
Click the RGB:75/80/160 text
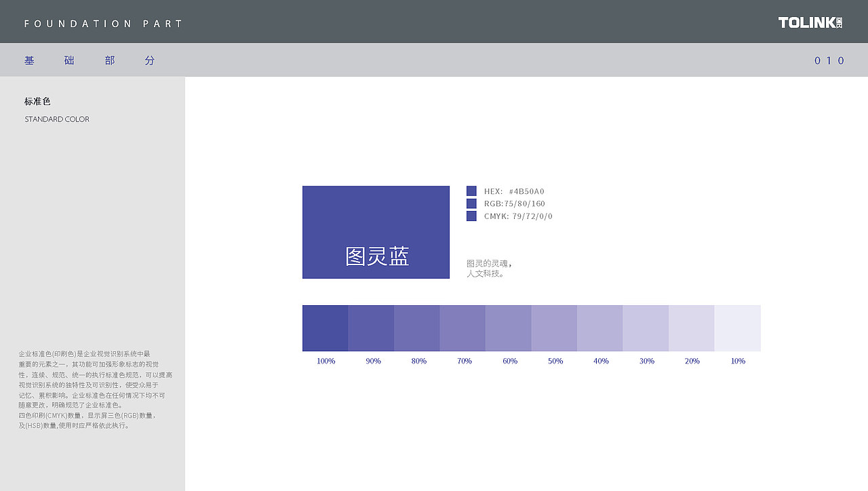click(515, 203)
